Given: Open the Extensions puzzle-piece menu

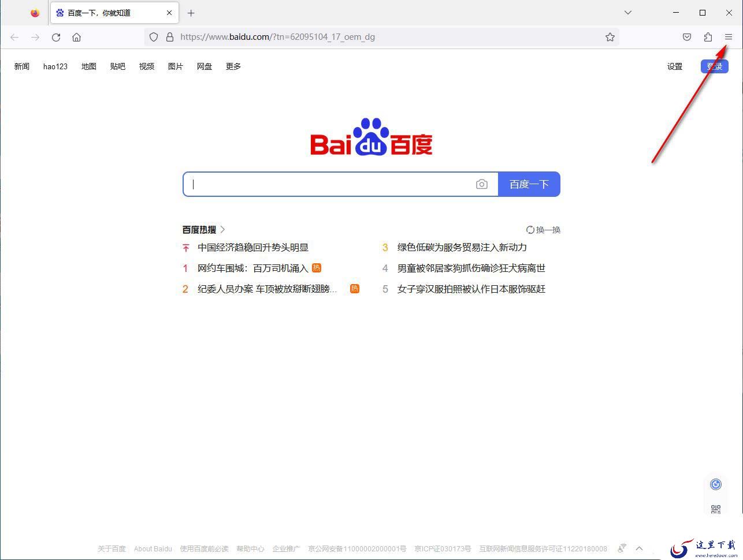Looking at the screenshot, I should (x=708, y=37).
